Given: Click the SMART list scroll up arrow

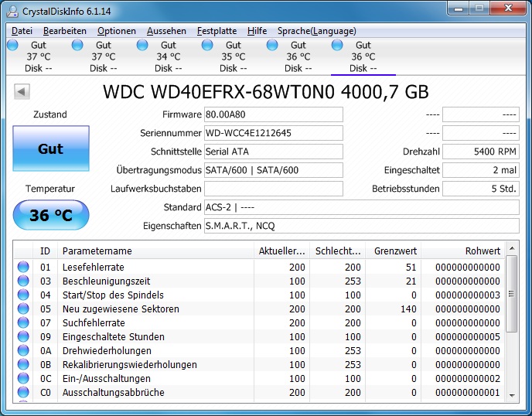Looking at the screenshot, I should 512,248.
